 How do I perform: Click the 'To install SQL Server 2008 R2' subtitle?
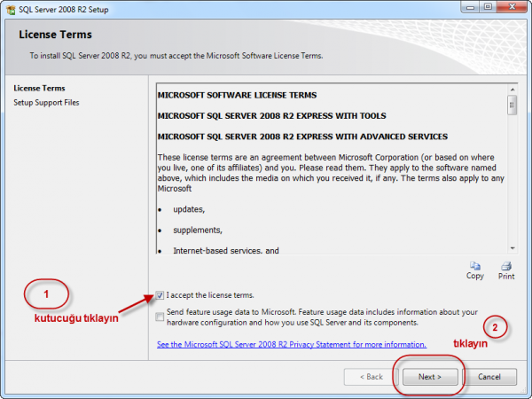(x=176, y=56)
